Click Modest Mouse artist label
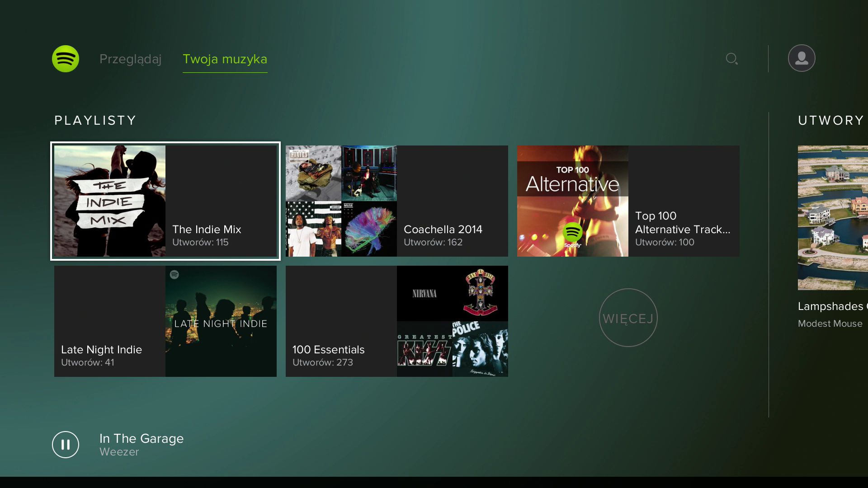Image resolution: width=868 pixels, height=488 pixels. coord(830,324)
